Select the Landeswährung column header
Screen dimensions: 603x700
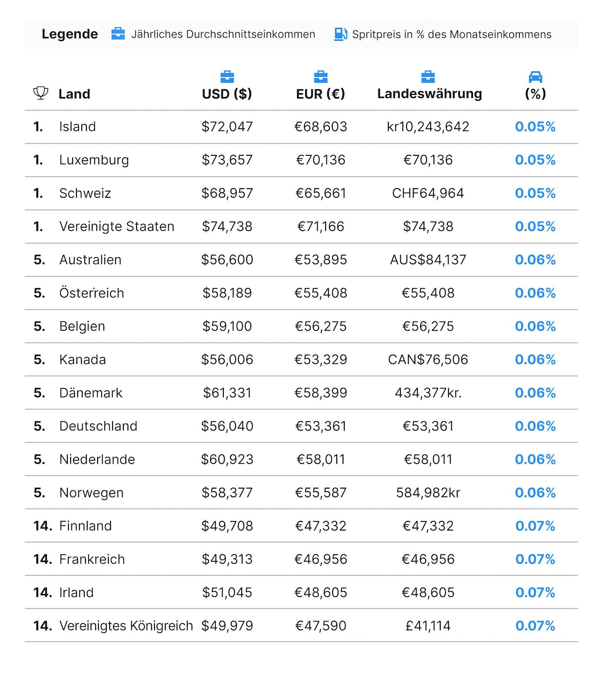(429, 94)
